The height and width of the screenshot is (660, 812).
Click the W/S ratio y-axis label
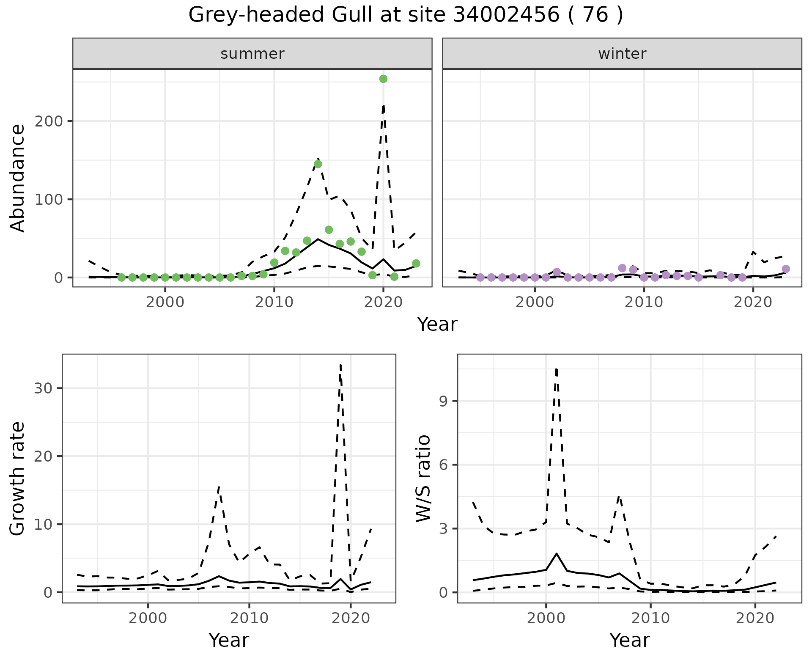pos(423,478)
